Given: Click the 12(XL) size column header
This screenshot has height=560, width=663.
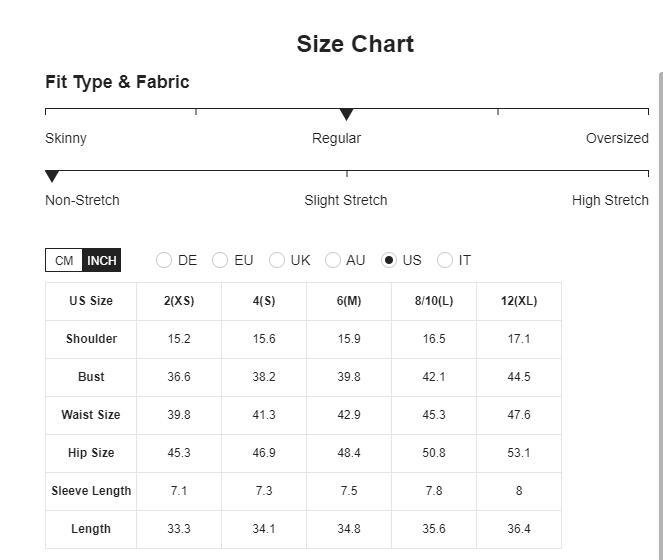Looking at the screenshot, I should pyautogui.click(x=519, y=301).
